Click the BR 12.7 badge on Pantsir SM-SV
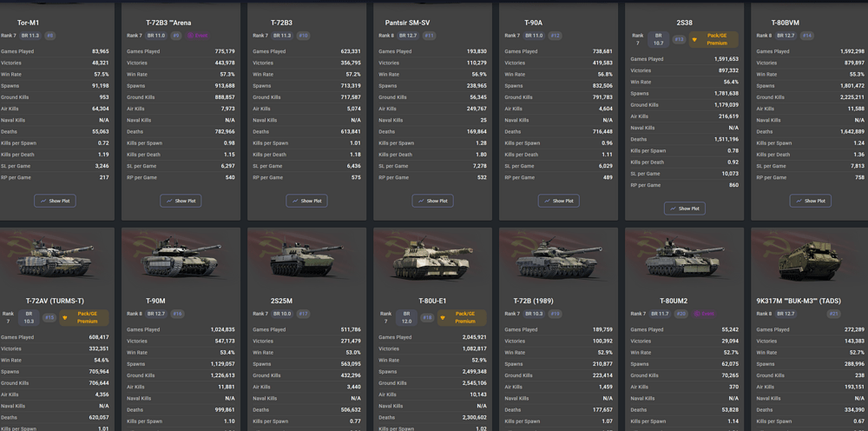868x431 pixels. click(x=408, y=36)
